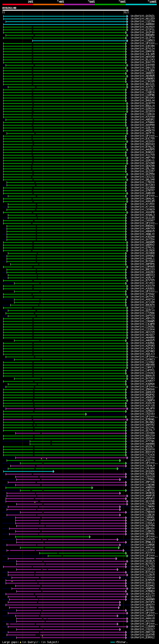Screen dimensions: 159x644
Task: Click label UniRef100_C6Y494
Action: 142,433
